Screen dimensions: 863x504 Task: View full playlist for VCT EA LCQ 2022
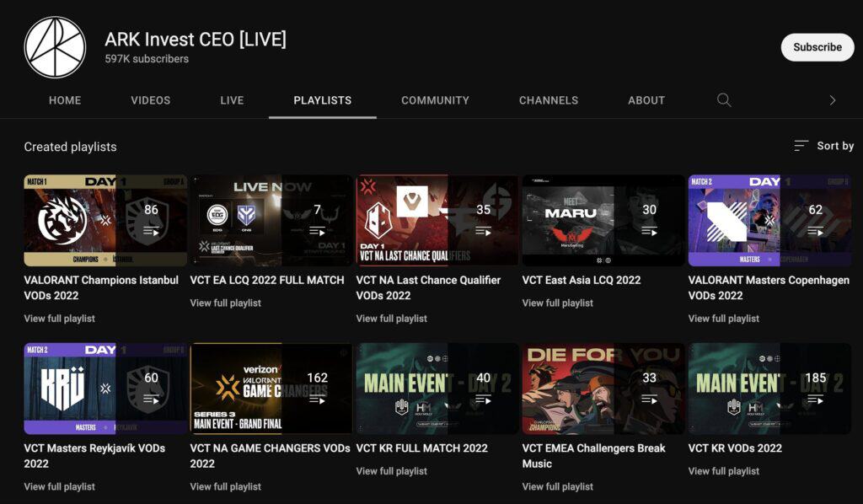click(x=226, y=303)
